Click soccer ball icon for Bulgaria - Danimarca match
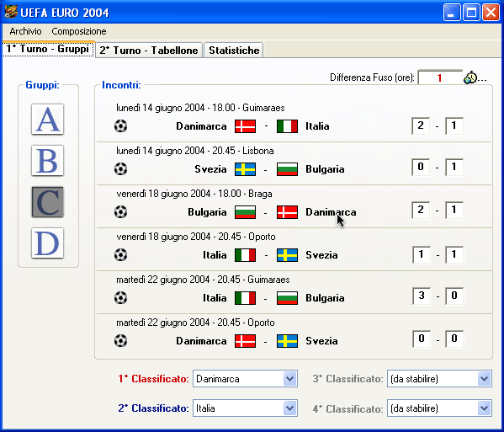 coord(120,212)
